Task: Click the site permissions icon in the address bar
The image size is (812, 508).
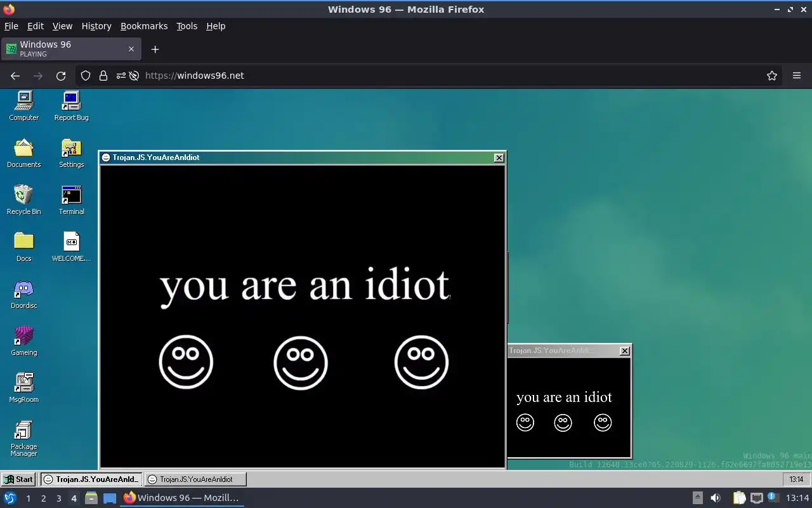Action: coord(121,76)
